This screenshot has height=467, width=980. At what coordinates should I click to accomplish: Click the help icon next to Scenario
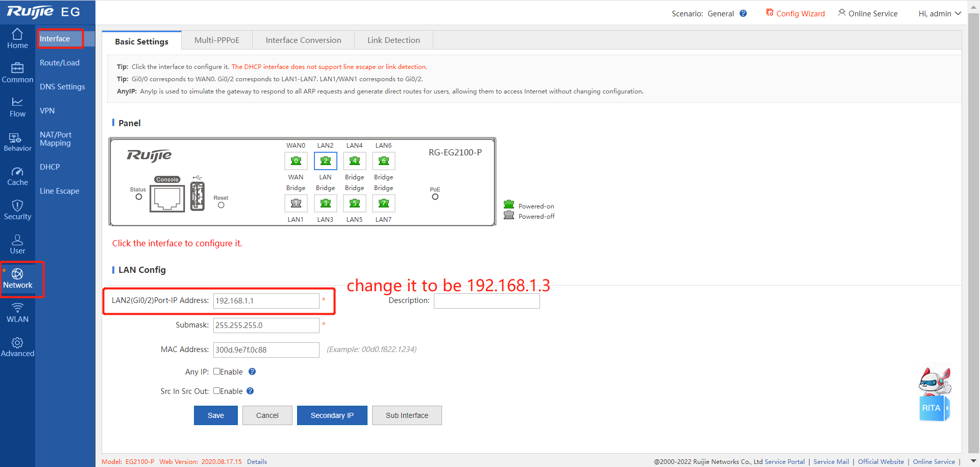tap(743, 14)
